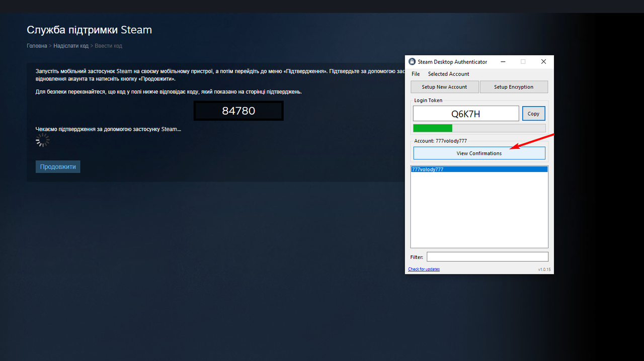644x361 pixels.
Task: Click the Account: 777volody777 label
Action: point(440,141)
